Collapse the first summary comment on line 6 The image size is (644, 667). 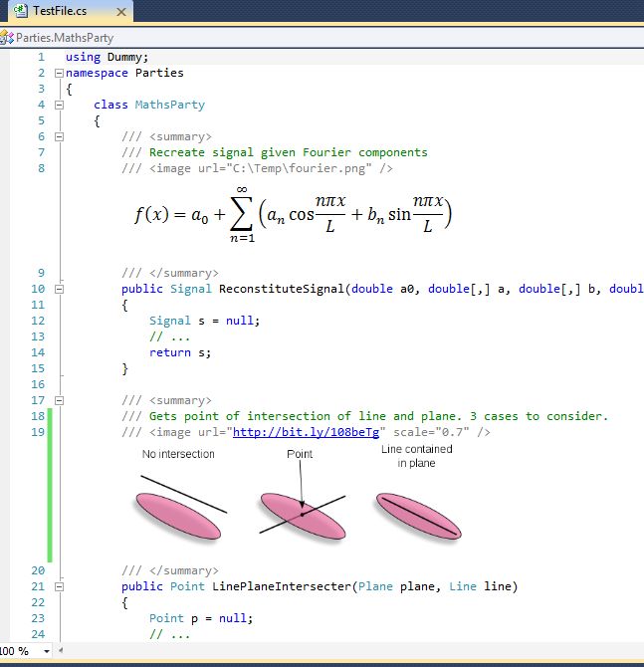[x=58, y=136]
